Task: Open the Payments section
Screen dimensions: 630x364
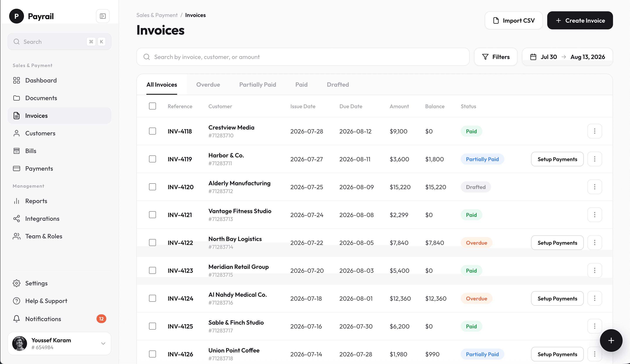Action: [59, 169]
